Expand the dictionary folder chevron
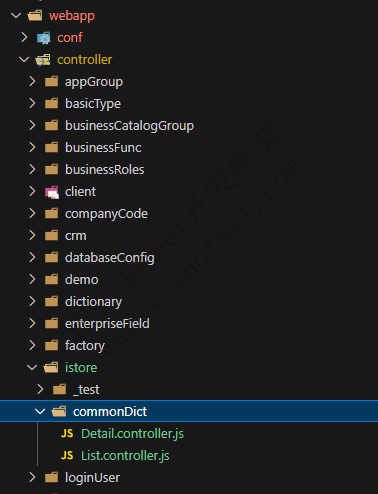378x494 pixels. (32, 301)
